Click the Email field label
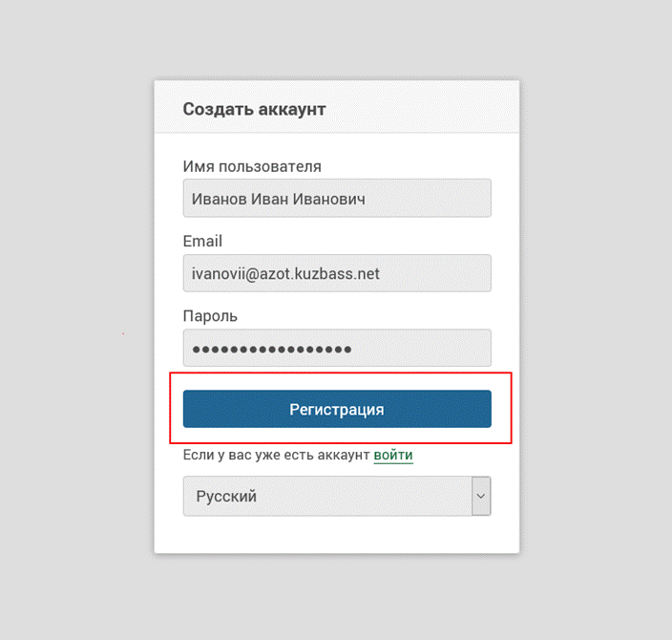The height and width of the screenshot is (640, 672). click(202, 241)
